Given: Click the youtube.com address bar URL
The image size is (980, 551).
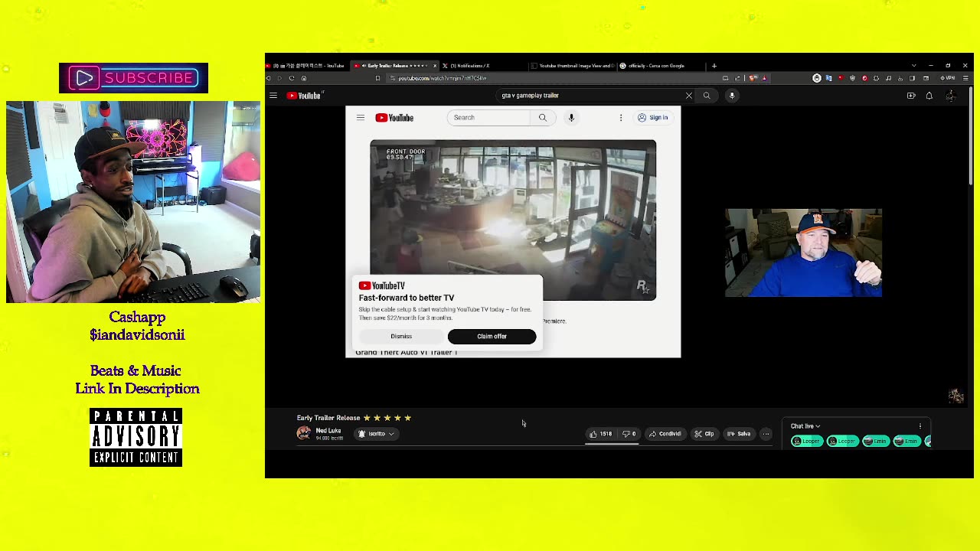Looking at the screenshot, I should coord(442,78).
